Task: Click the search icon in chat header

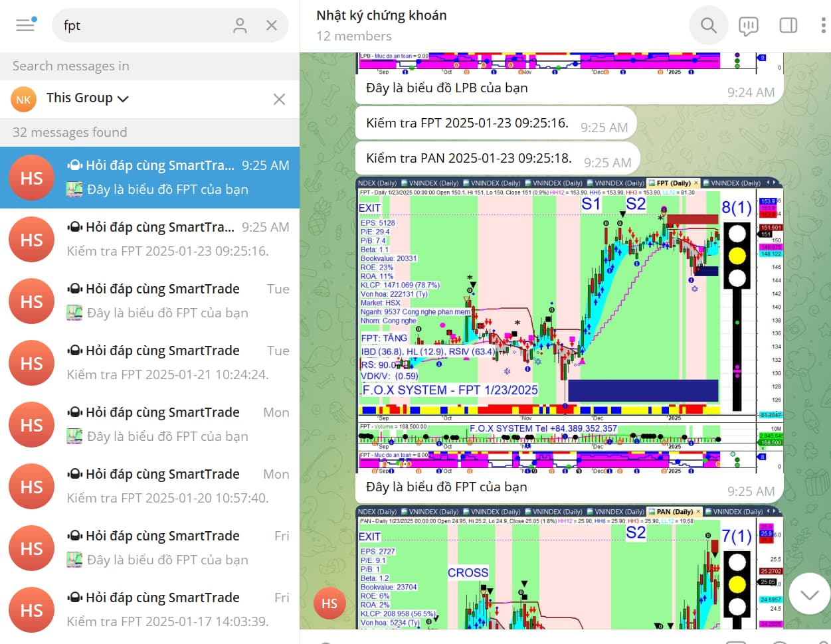Action: 709,26
